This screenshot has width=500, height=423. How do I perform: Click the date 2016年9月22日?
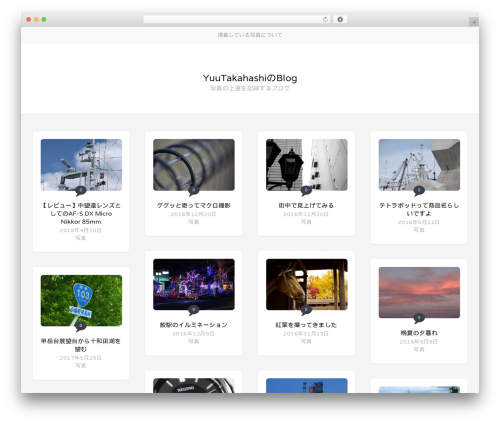(419, 222)
